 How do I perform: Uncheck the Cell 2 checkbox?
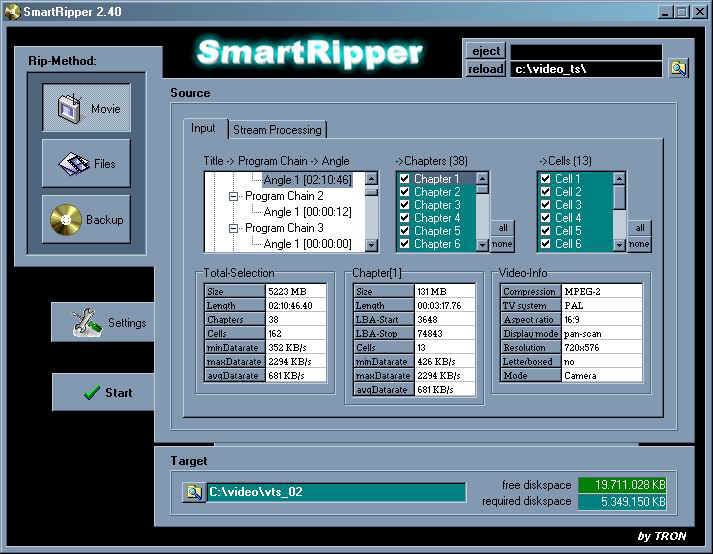click(546, 192)
